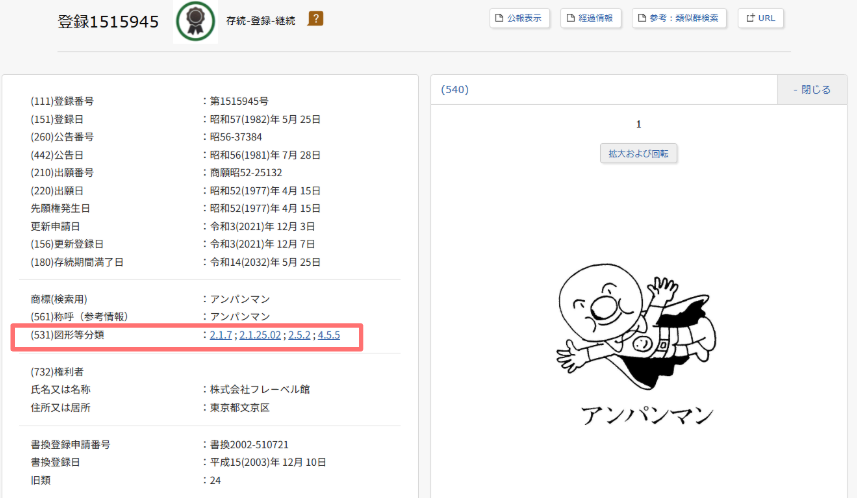857x498 pixels.
Task: Click the status text 存続-登録-継続
Action: tap(261, 21)
